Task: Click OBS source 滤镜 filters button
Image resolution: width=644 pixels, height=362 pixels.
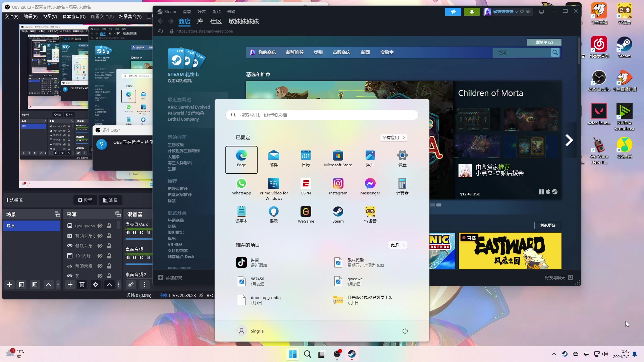Action: 110,200
